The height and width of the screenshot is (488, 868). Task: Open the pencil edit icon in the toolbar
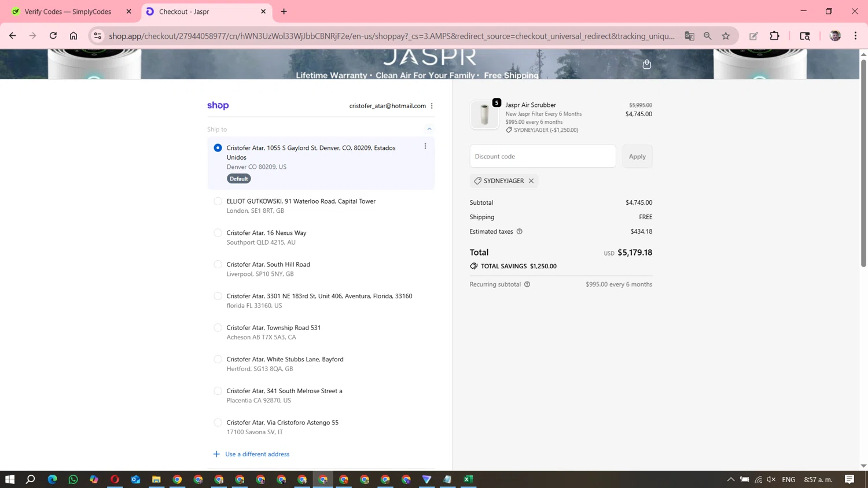tap(753, 36)
